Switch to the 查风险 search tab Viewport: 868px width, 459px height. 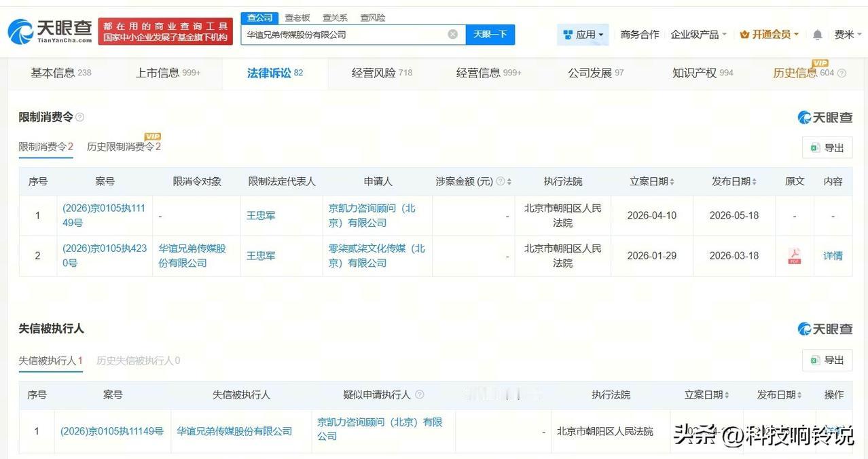coord(372,18)
